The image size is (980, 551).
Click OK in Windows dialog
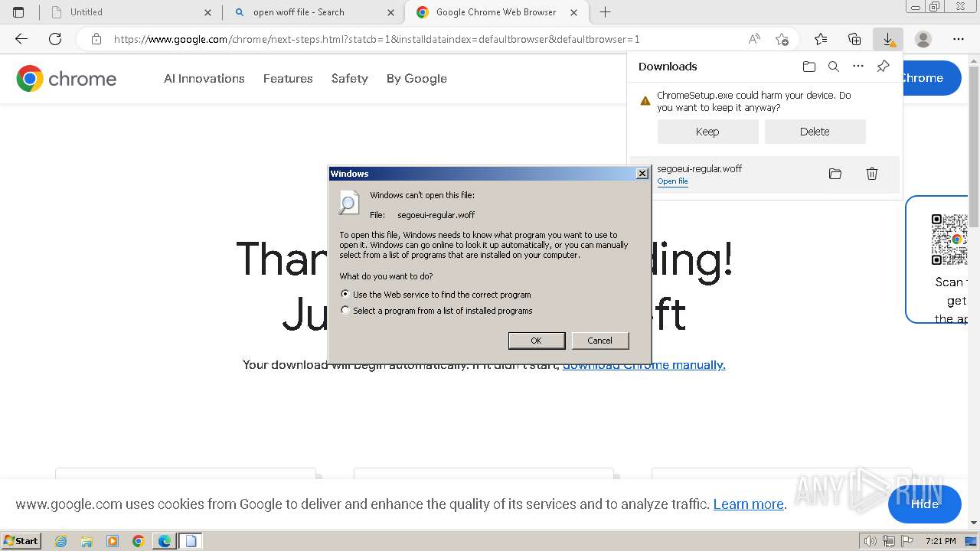pos(537,341)
